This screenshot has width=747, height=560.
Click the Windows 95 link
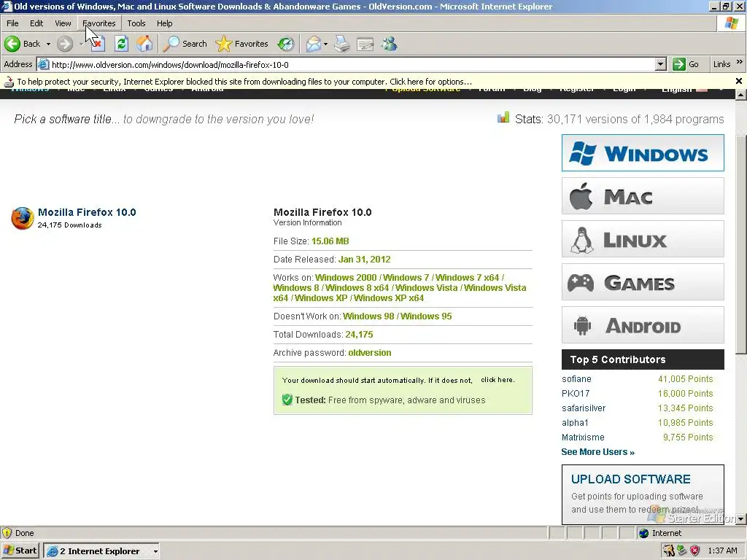[x=426, y=316]
